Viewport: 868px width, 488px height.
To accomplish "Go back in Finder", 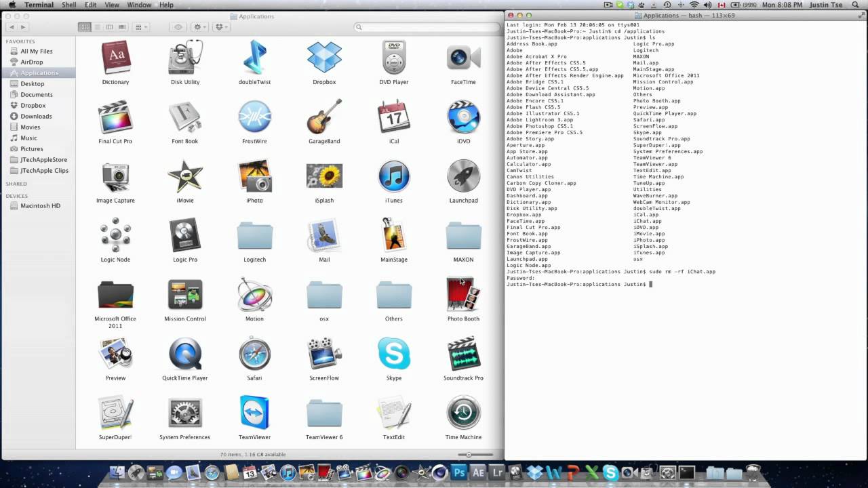I will pos(12,27).
